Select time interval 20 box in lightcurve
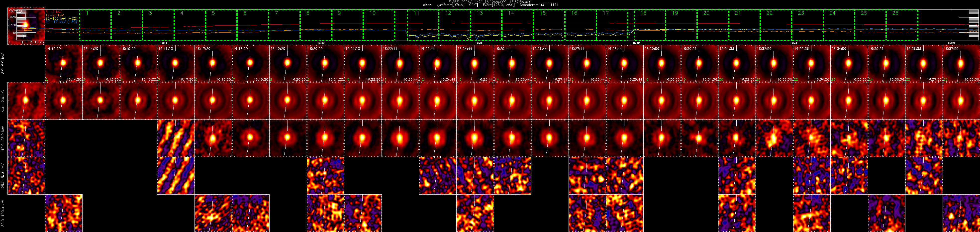The width and height of the screenshot is (980, 232). [x=713, y=25]
